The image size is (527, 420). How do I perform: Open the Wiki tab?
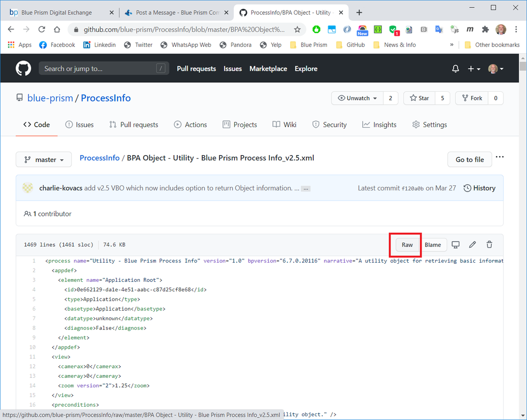coord(284,125)
